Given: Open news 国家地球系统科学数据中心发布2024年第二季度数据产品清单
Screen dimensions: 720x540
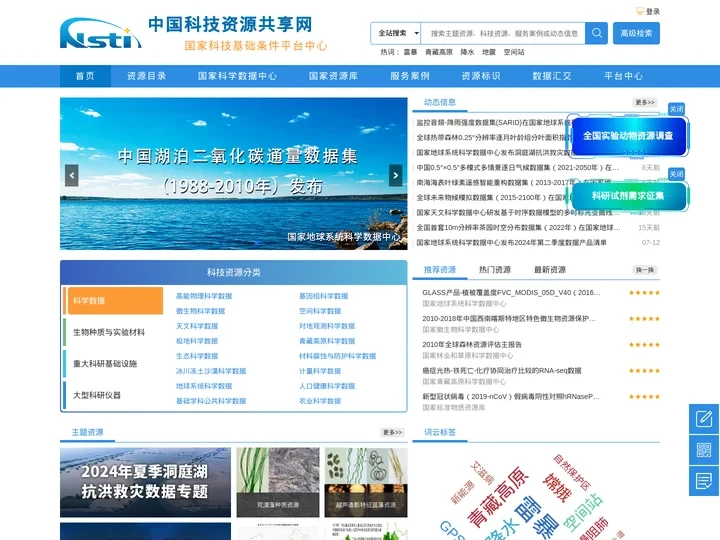Looking at the screenshot, I should coord(512,242).
